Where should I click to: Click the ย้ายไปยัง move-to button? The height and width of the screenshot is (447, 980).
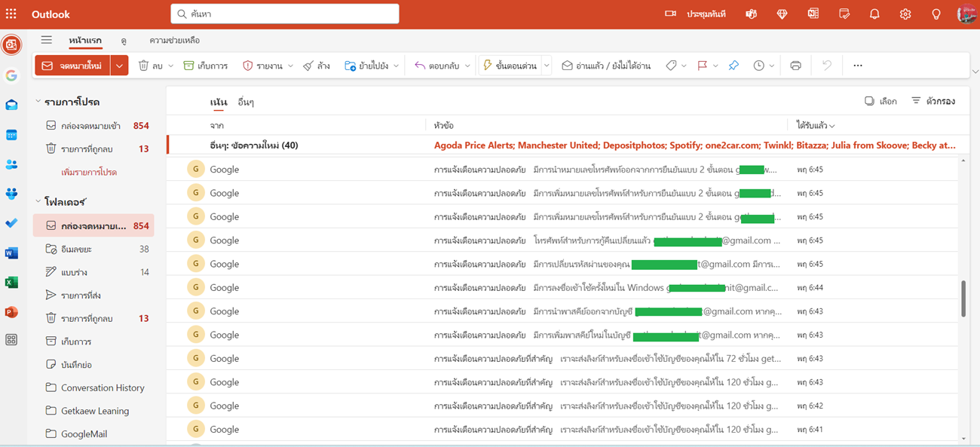pos(366,66)
